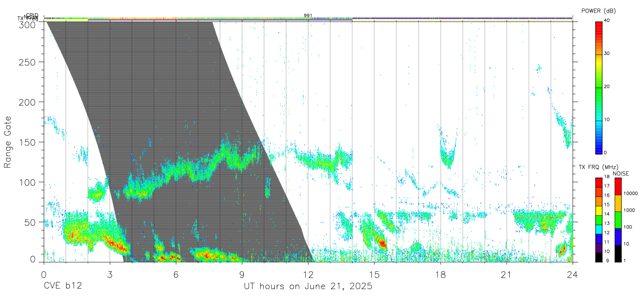
Task: Click the '40' label on POWER scale
Action: pos(607,20)
